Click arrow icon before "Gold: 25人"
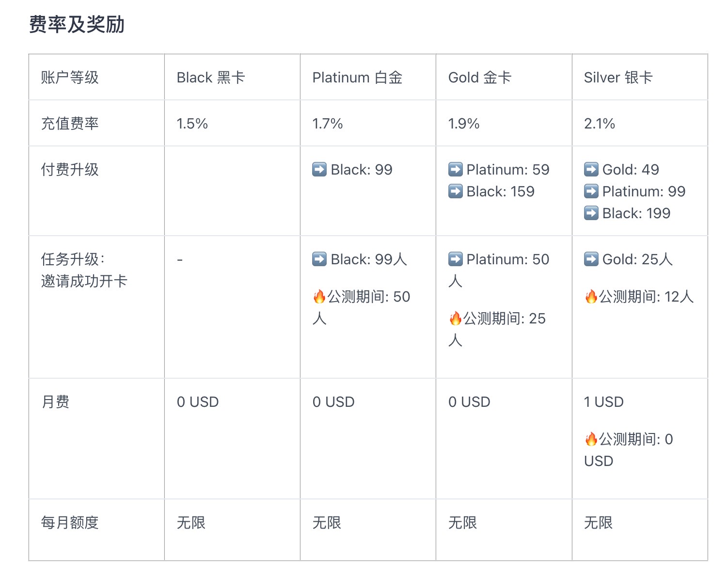 [591, 259]
